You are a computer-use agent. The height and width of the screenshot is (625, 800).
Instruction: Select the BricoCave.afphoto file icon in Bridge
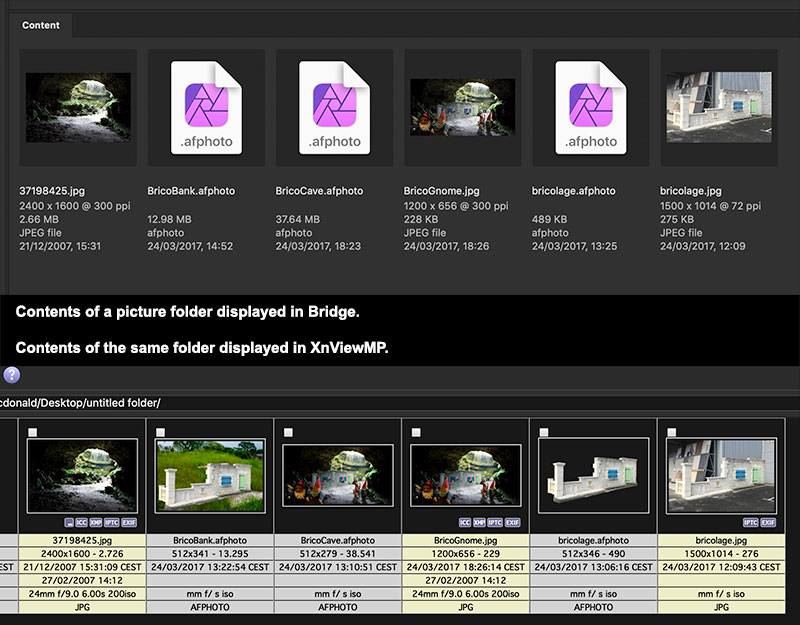click(x=334, y=108)
